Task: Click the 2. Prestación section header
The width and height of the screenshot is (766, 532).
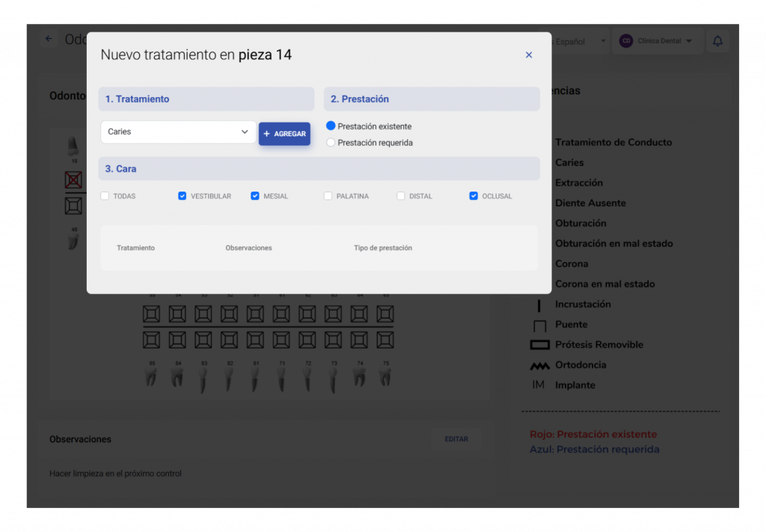Action: click(432, 100)
